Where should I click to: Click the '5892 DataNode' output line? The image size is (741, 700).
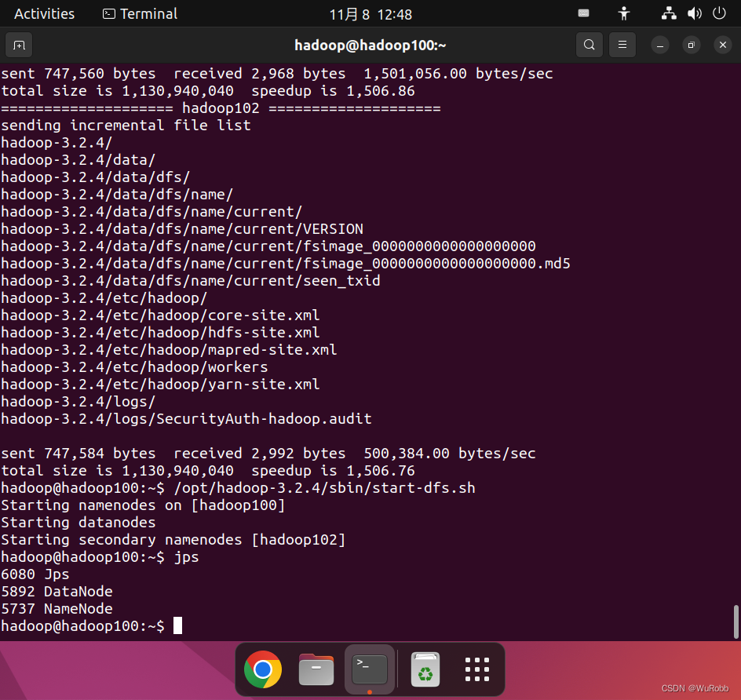tap(57, 592)
